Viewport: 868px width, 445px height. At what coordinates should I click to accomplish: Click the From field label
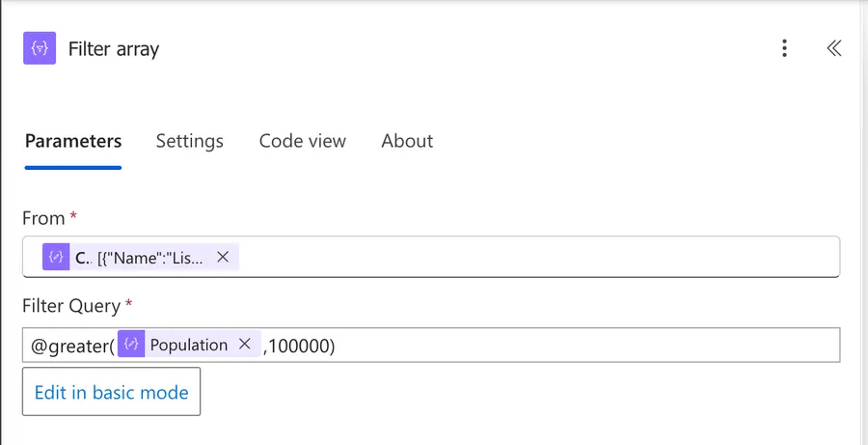tap(43, 218)
